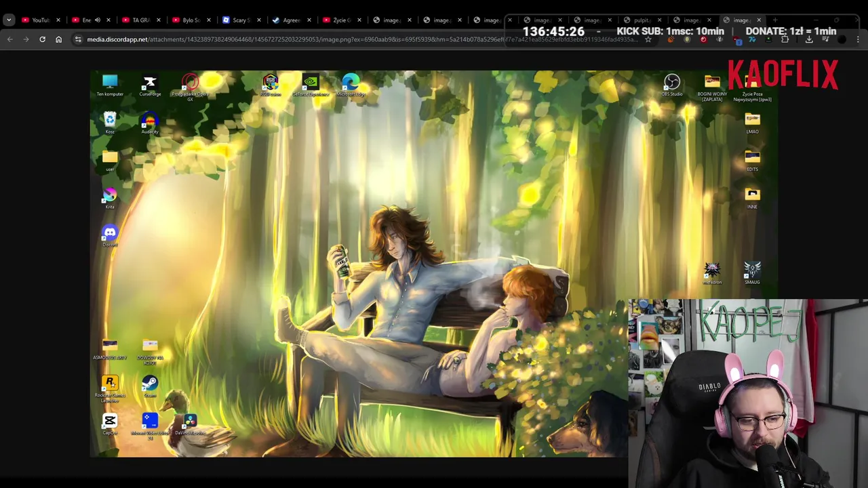Open the user folder on the desktop

110,161
